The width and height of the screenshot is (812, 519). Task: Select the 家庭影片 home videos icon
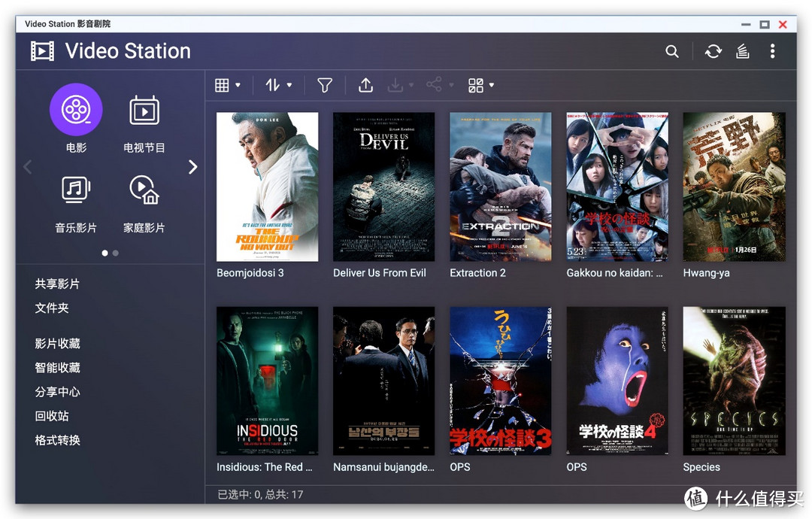tap(144, 190)
